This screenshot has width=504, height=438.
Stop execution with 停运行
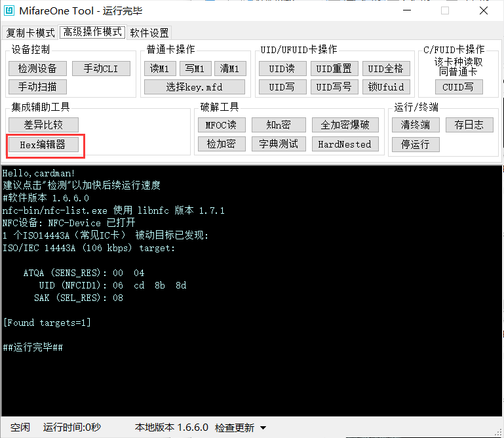[416, 144]
